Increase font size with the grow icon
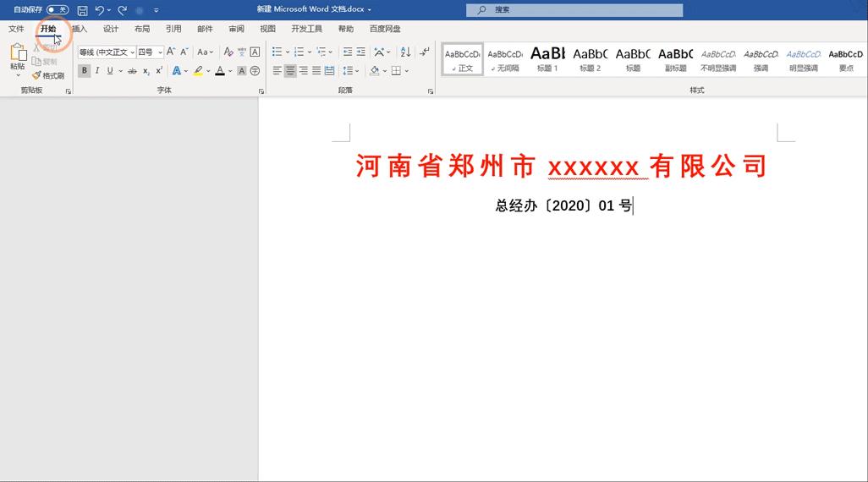The image size is (868, 482). 171,52
